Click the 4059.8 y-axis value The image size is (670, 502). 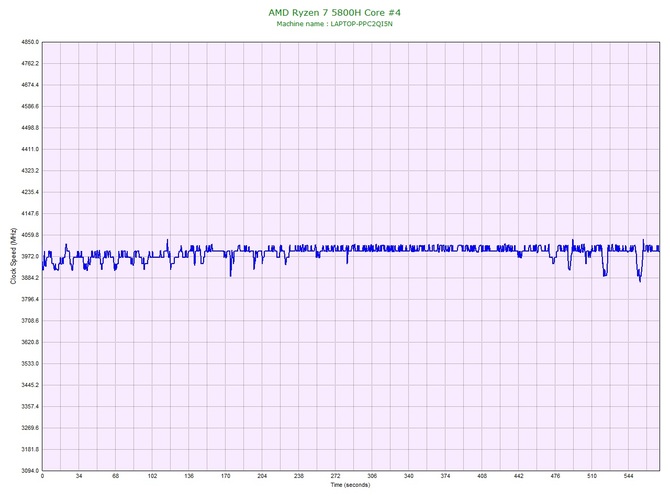30,235
